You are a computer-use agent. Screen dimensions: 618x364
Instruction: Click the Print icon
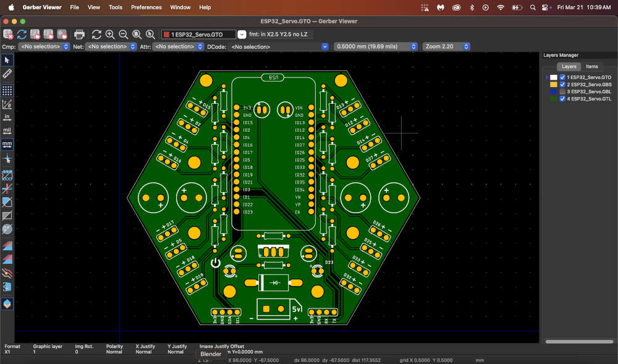[79, 34]
